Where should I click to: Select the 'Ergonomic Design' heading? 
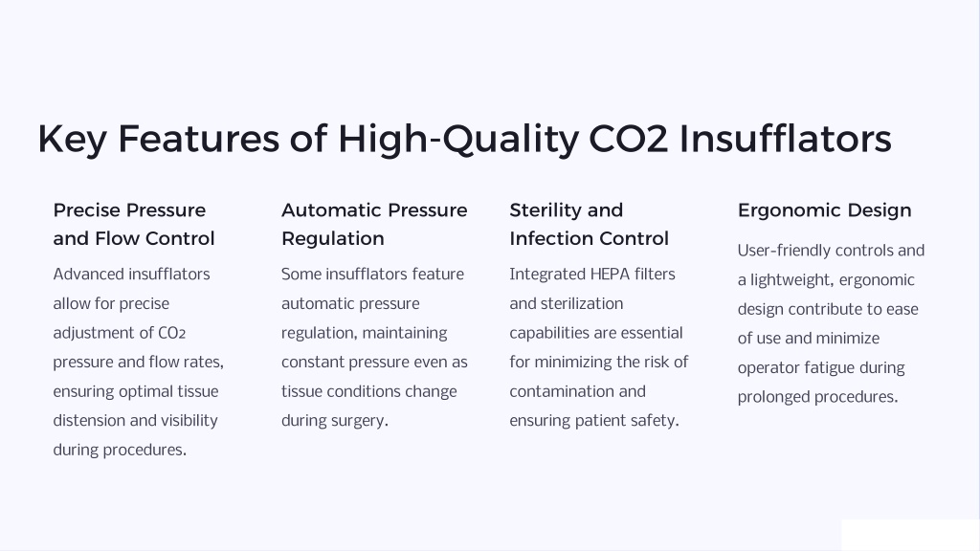pos(824,210)
